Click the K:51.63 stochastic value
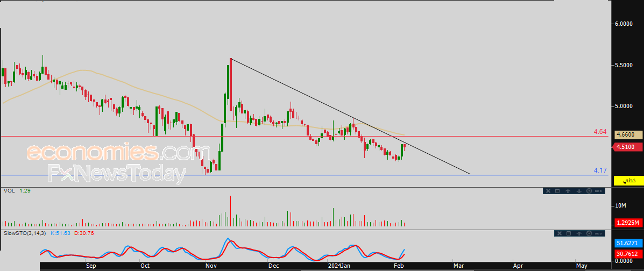Image resolution: width=644 pixels, height=271 pixels. coord(61,233)
